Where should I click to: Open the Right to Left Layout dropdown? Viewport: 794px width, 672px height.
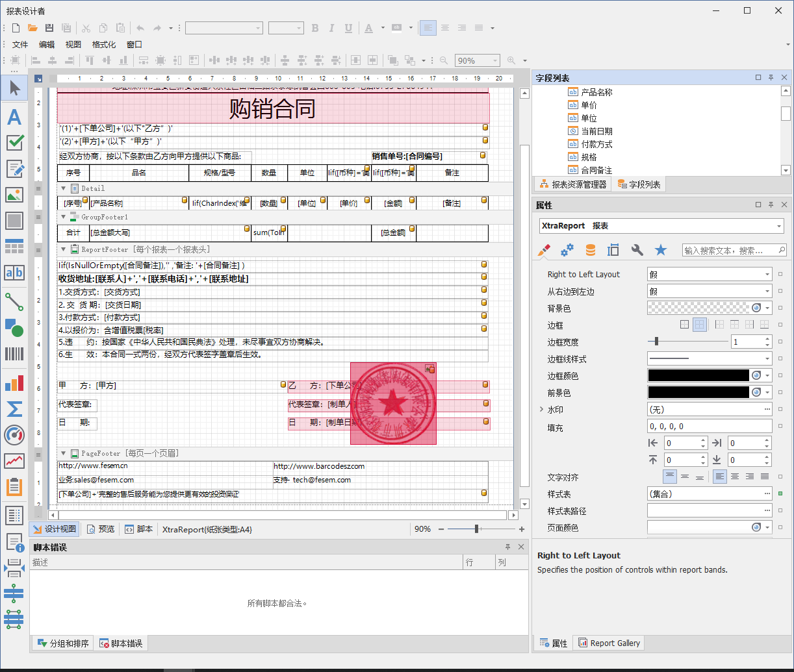point(767,275)
